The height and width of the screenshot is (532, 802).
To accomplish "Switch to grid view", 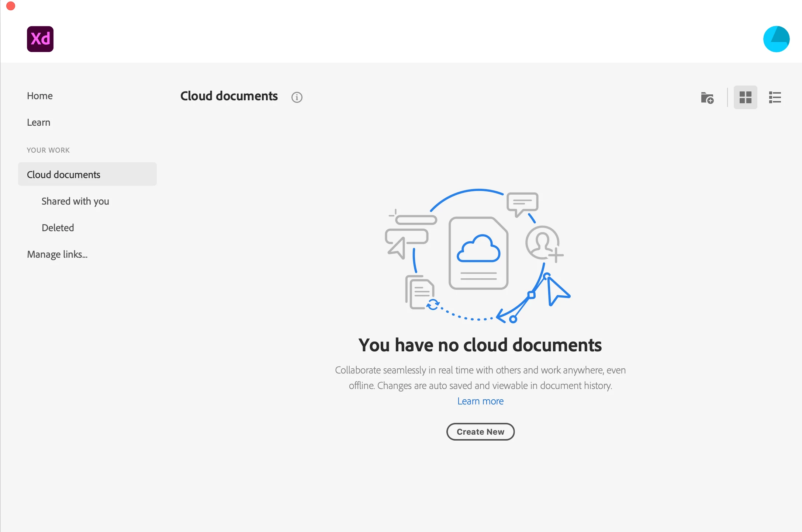I will click(x=745, y=97).
